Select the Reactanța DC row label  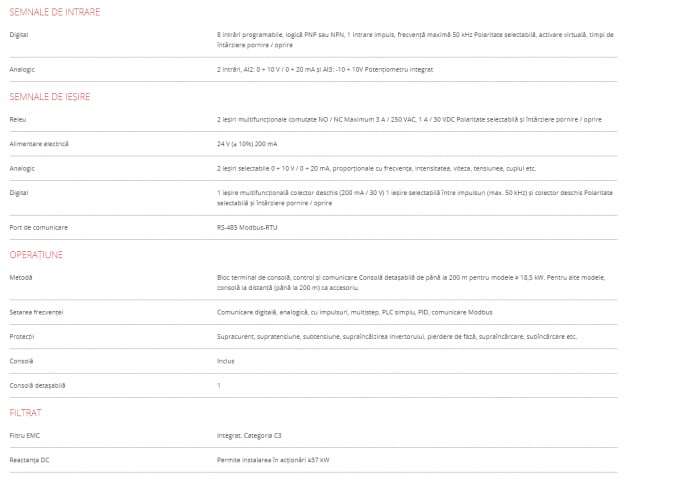[x=30, y=459]
